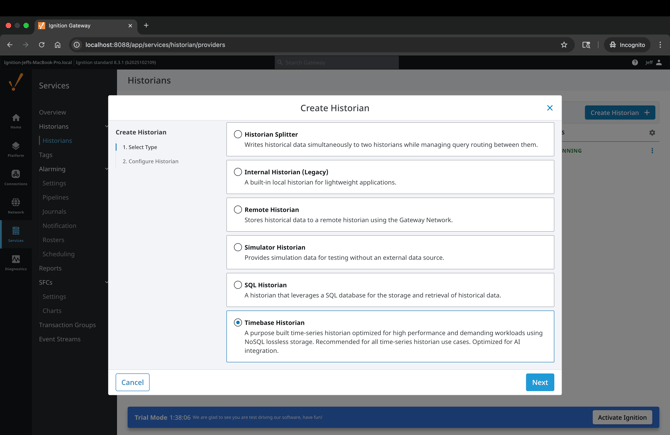The image size is (670, 435).
Task: Bookmark this page with the star icon
Action: click(564, 45)
